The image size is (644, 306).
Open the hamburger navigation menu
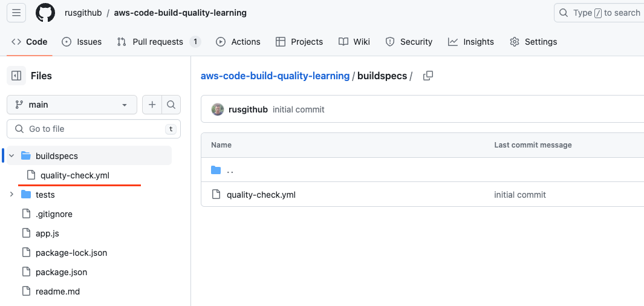click(x=16, y=13)
